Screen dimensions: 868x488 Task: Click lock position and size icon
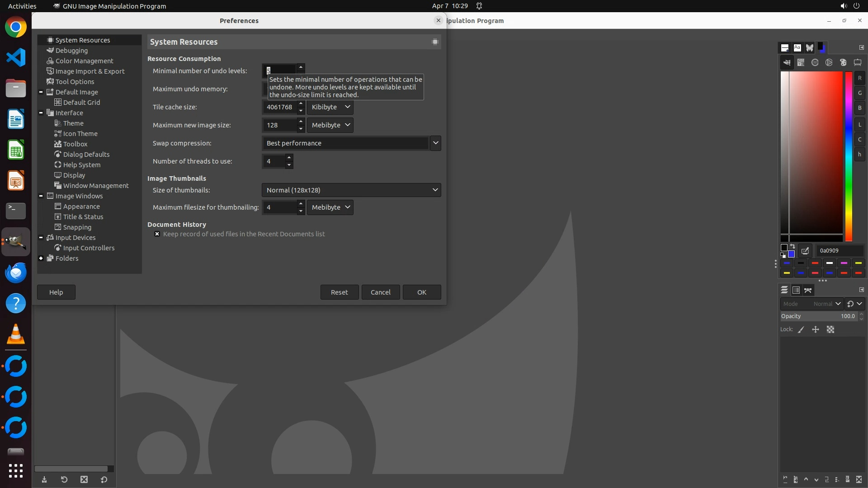coord(816,330)
